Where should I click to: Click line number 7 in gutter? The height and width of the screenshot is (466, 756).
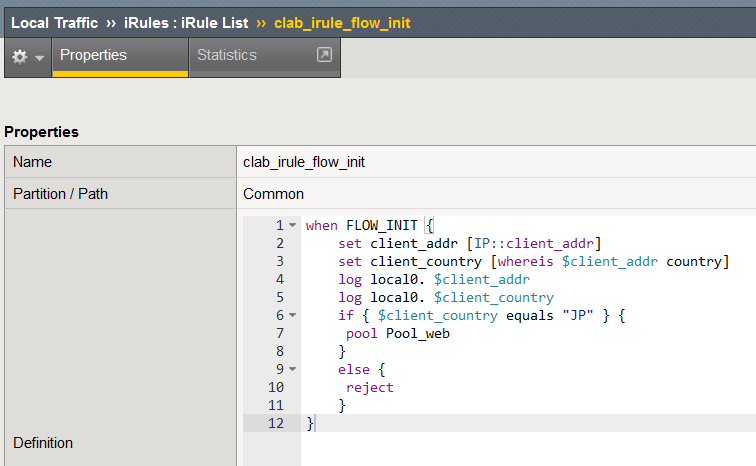280,333
